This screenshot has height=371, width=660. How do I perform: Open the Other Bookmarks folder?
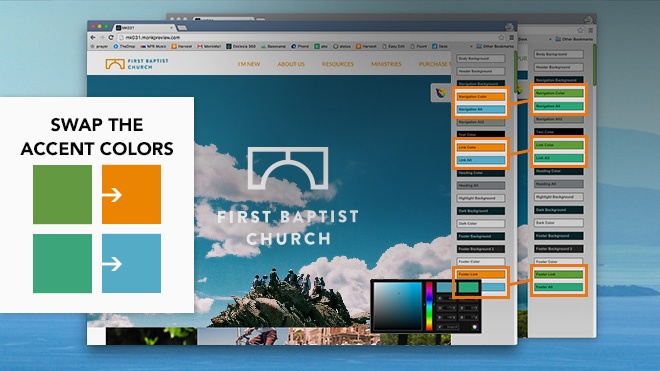click(x=495, y=46)
